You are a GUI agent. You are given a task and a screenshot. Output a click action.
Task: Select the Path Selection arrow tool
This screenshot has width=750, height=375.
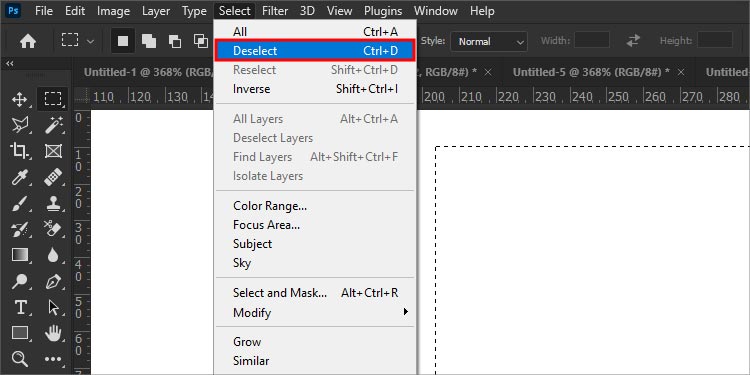(x=53, y=307)
